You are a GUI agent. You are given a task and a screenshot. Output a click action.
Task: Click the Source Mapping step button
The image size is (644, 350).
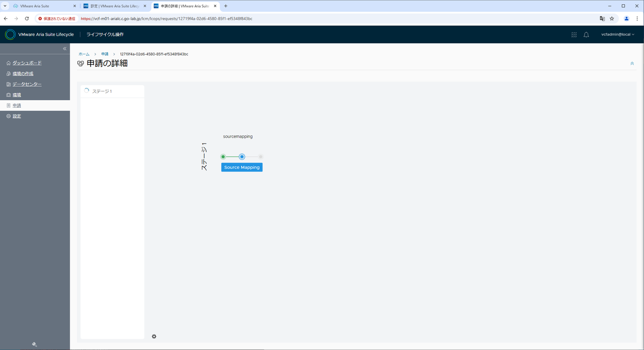click(241, 167)
